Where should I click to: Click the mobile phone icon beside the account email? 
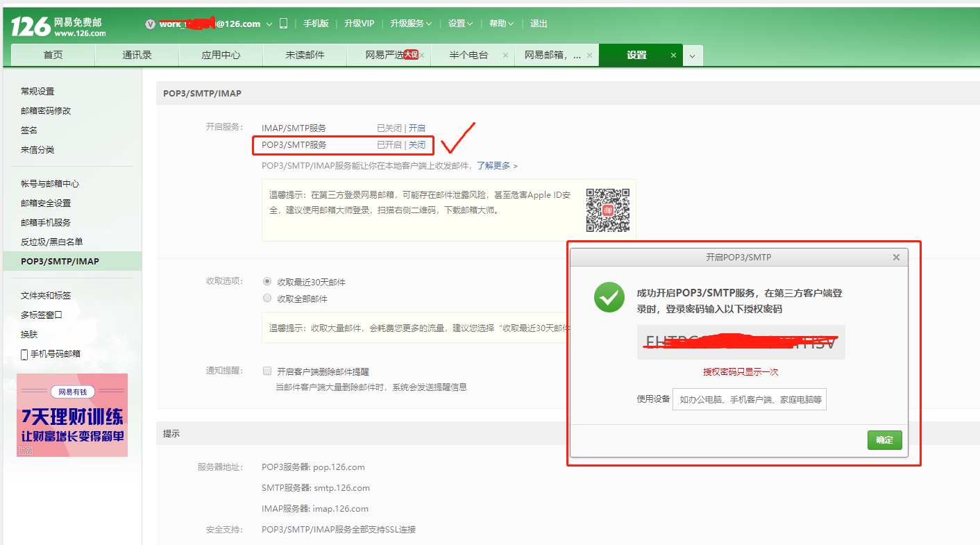pos(283,22)
